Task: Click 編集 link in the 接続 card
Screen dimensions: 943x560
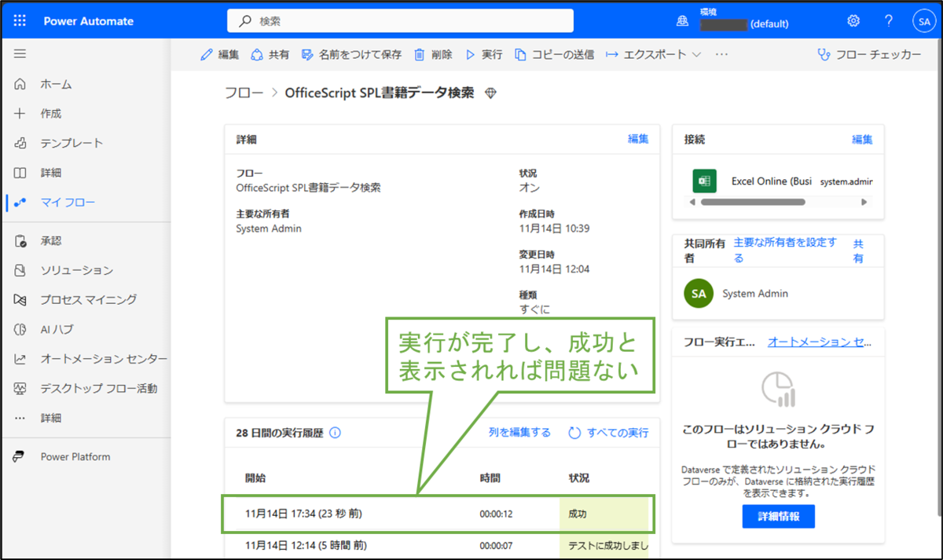Action: (x=862, y=139)
